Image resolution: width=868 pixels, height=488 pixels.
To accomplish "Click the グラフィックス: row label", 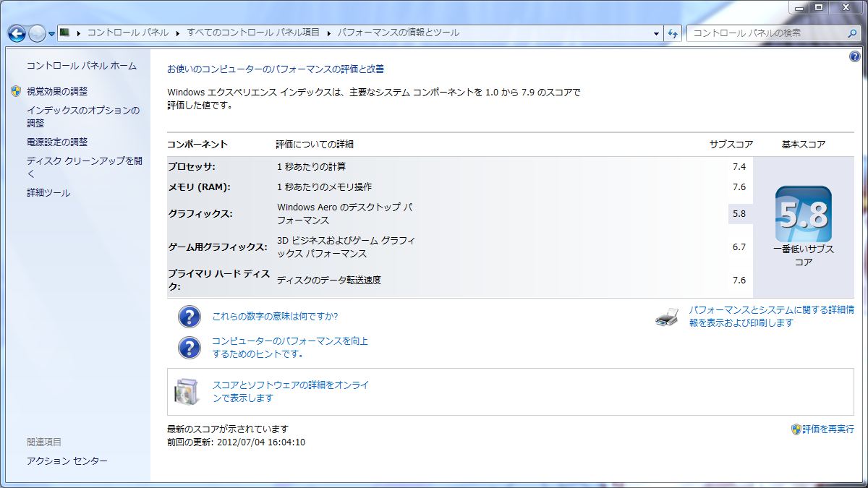I will [200, 214].
